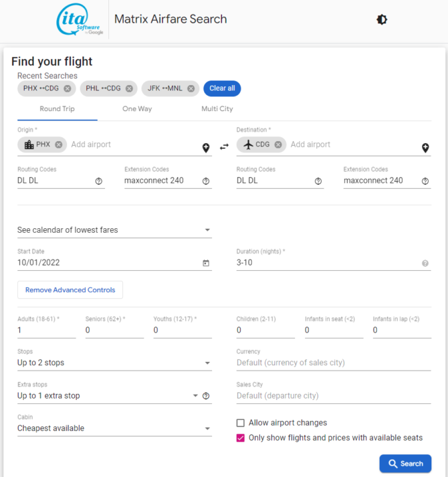Open nearby airports pin for Destination

coord(425,148)
